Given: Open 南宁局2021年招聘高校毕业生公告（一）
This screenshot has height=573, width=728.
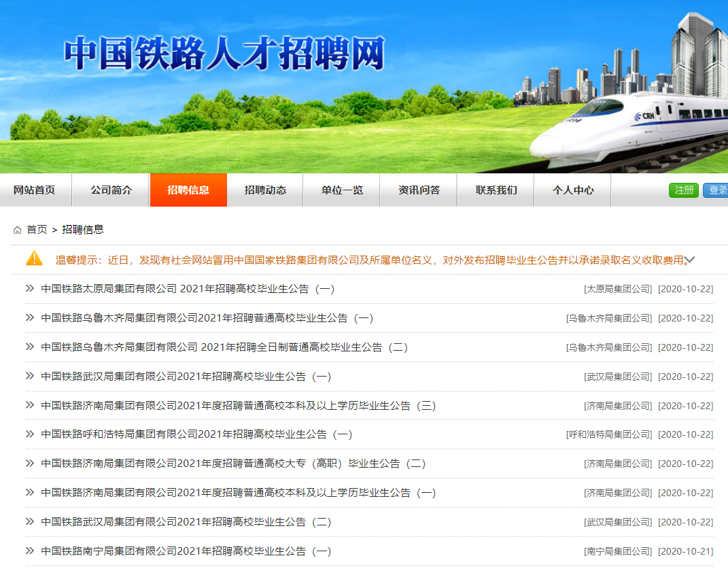Looking at the screenshot, I should tap(186, 551).
